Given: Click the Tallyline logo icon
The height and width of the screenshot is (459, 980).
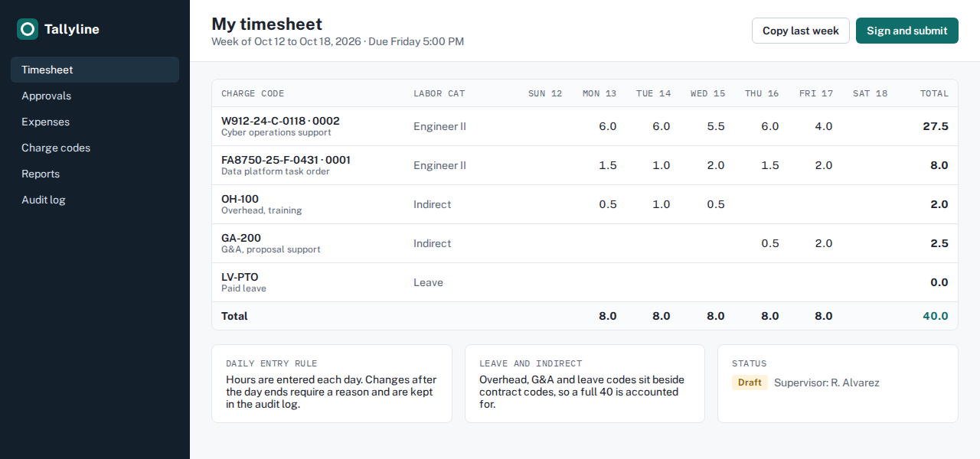Looking at the screenshot, I should [x=28, y=29].
